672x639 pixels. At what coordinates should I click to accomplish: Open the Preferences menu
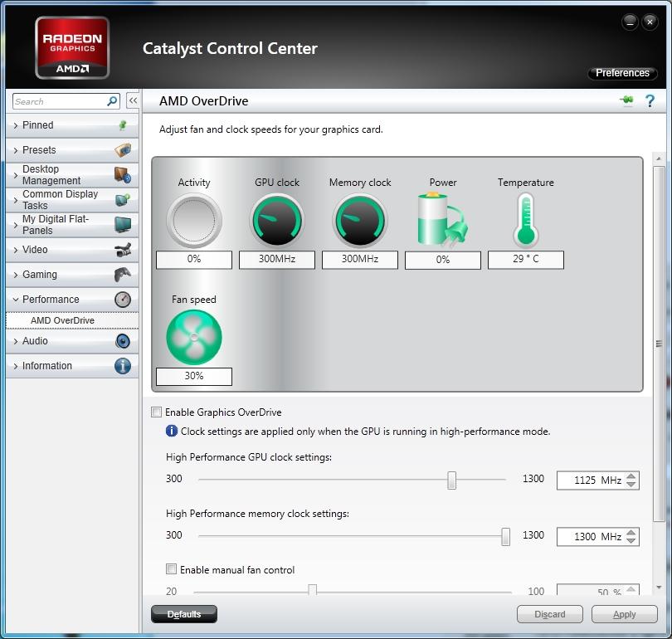(x=622, y=73)
